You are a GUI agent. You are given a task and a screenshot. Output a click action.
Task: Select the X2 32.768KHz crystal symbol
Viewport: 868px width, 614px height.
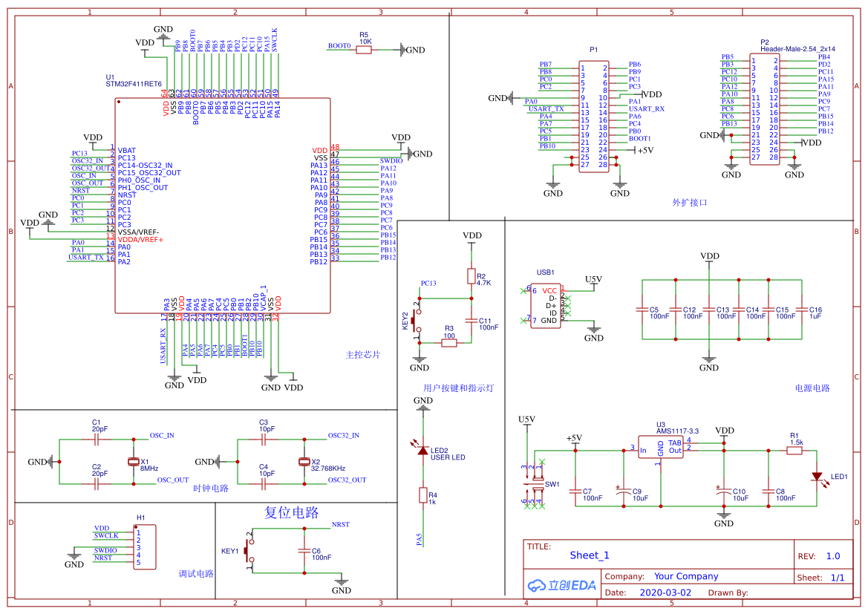(304, 462)
